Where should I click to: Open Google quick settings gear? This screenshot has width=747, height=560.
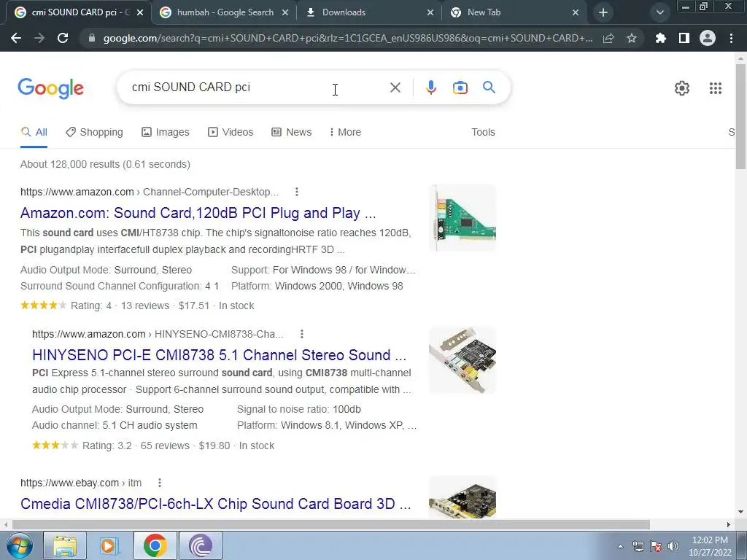point(682,88)
